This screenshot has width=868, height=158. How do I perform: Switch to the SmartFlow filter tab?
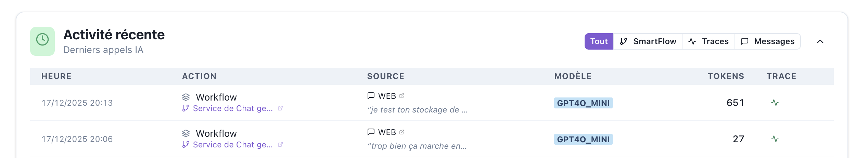pyautogui.click(x=648, y=41)
